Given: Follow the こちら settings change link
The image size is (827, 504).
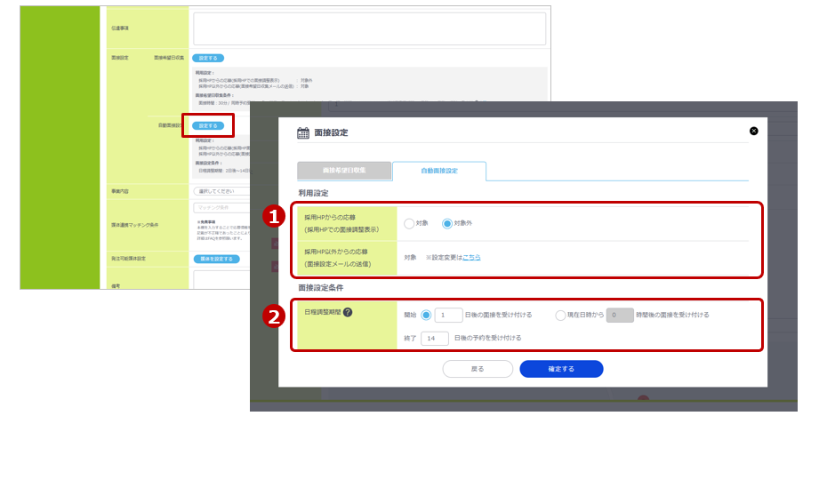Looking at the screenshot, I should 471,257.
